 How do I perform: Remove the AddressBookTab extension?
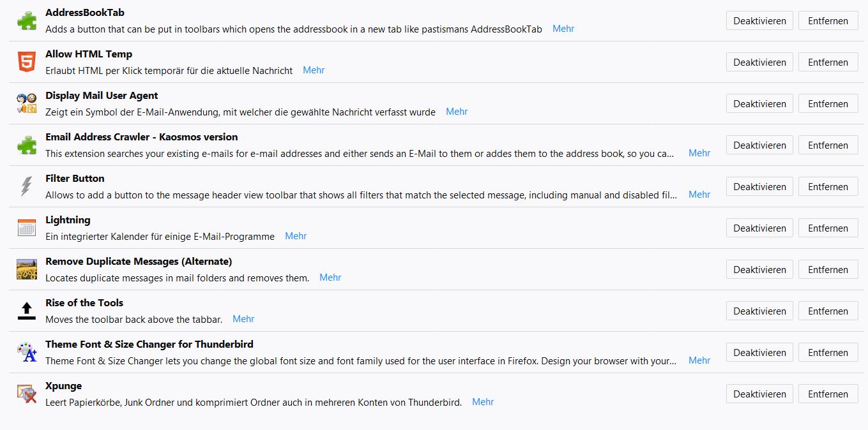[828, 21]
